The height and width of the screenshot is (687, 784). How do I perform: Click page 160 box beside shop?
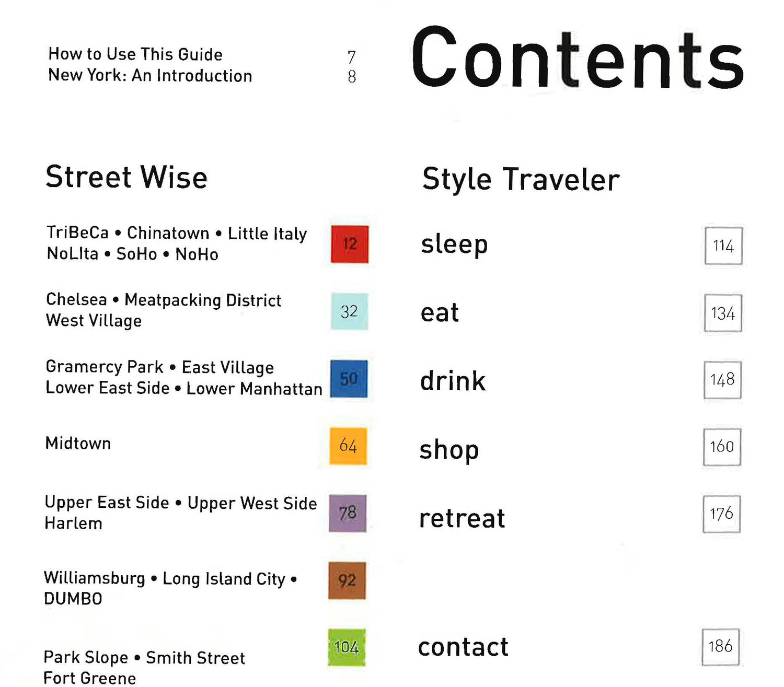click(x=722, y=447)
